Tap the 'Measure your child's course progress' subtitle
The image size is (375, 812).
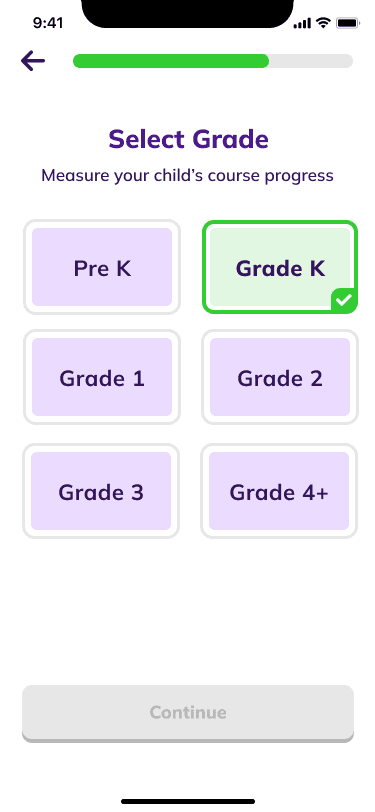click(188, 176)
